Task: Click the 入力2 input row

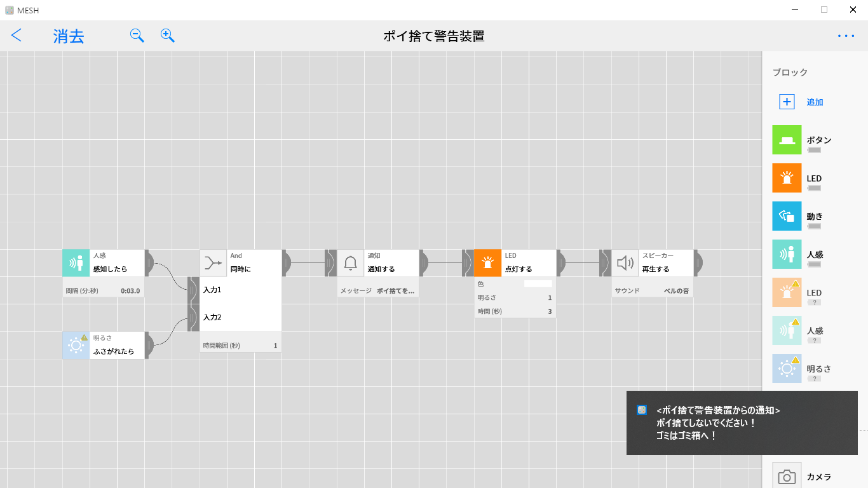Action: tap(241, 318)
